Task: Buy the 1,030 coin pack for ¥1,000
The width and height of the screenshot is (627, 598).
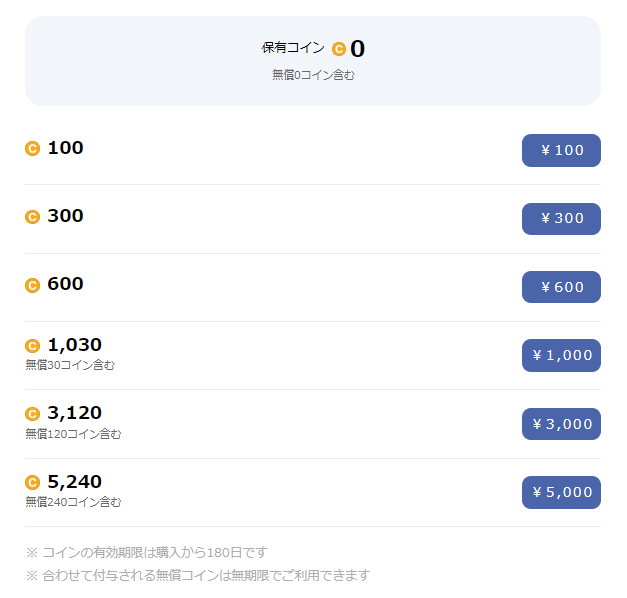Action: [x=561, y=355]
